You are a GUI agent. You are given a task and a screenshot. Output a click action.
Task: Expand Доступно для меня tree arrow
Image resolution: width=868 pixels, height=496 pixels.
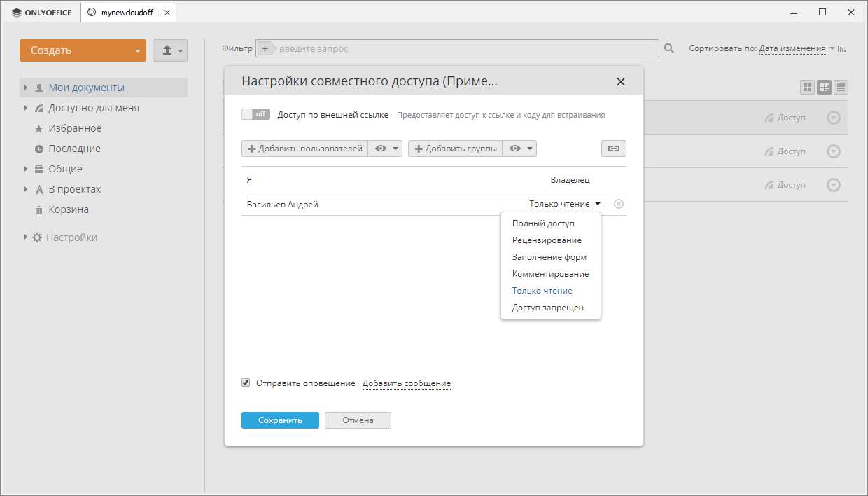click(x=26, y=108)
